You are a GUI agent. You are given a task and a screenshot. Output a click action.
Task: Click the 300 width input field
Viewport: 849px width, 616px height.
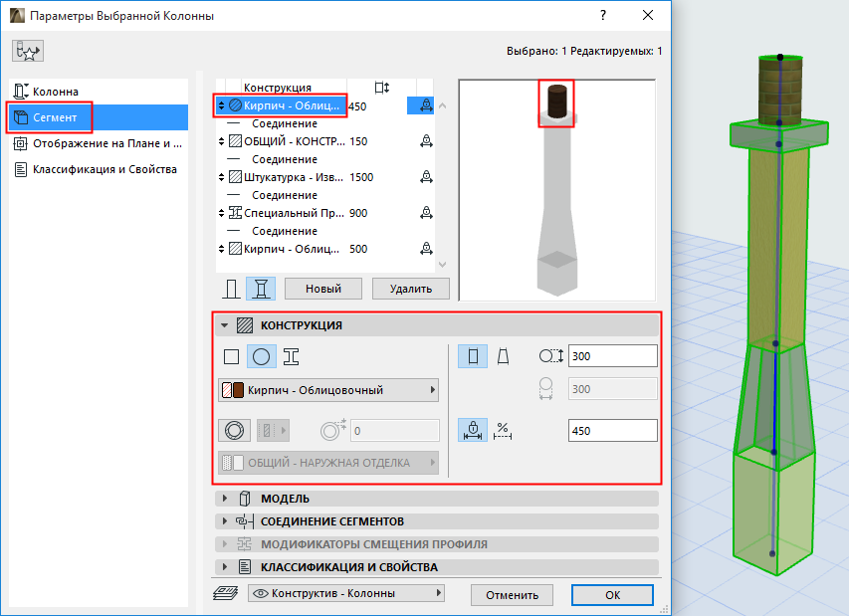pos(612,355)
